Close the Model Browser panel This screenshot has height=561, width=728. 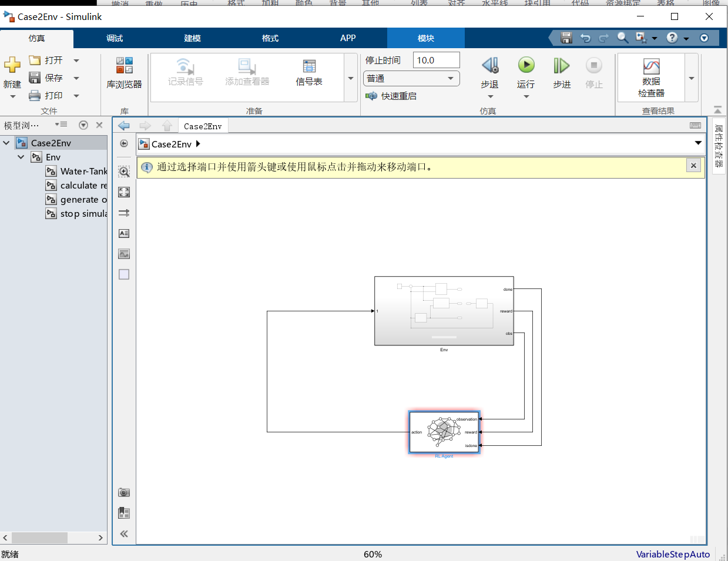coord(99,125)
